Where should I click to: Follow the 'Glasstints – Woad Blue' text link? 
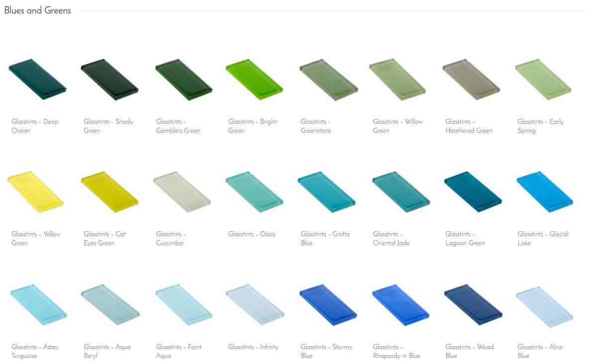tap(469, 351)
